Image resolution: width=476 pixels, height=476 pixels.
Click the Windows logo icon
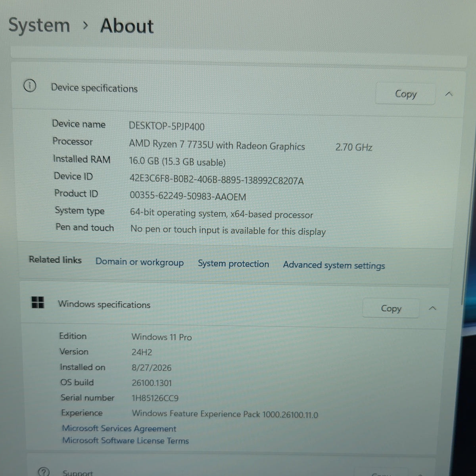38,302
